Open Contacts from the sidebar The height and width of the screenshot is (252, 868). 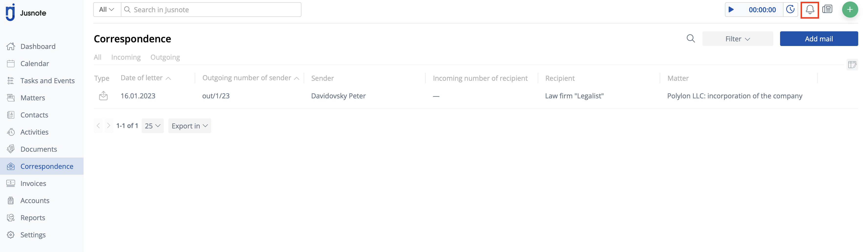tap(34, 115)
